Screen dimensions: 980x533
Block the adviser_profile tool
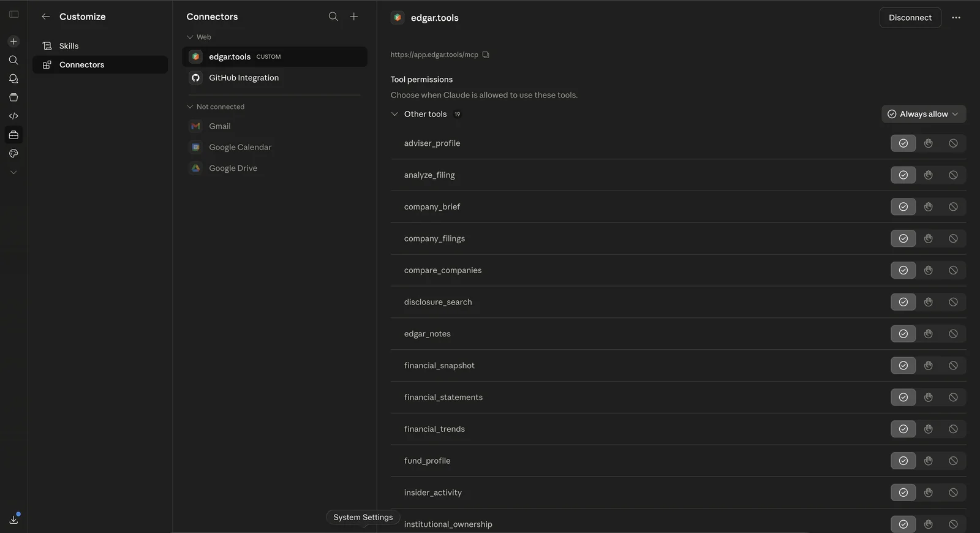[954, 143]
